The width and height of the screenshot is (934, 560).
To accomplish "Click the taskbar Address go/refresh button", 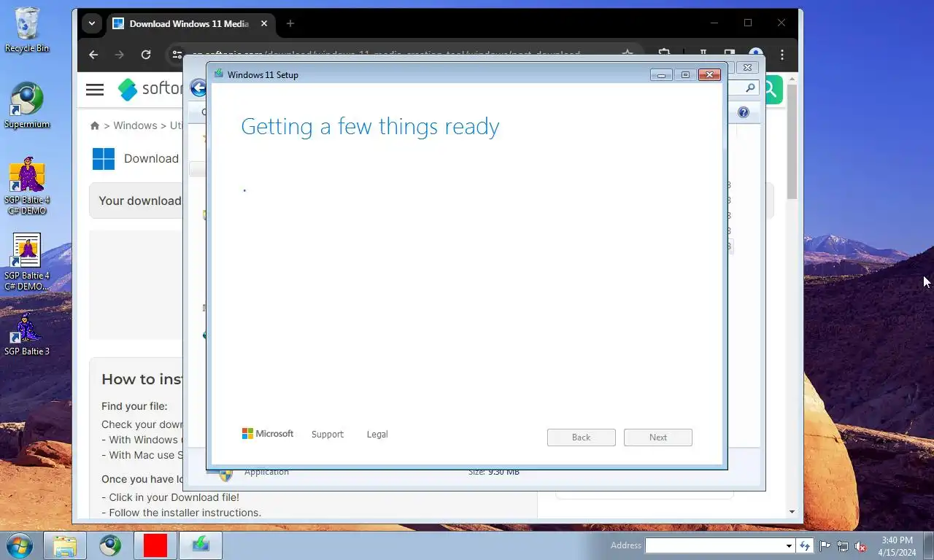I will click(x=805, y=545).
